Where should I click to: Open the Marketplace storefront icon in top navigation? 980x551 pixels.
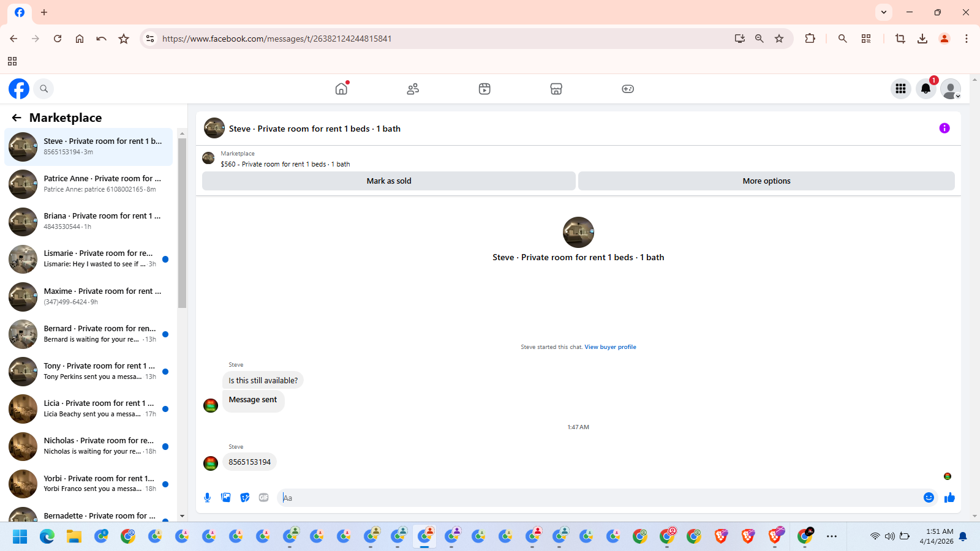pos(556,89)
